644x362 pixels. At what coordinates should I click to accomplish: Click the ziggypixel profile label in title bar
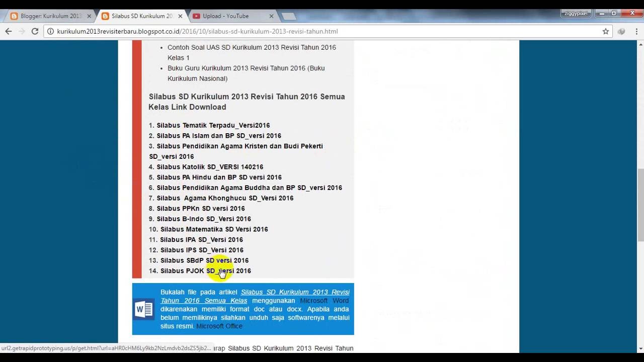(575, 14)
